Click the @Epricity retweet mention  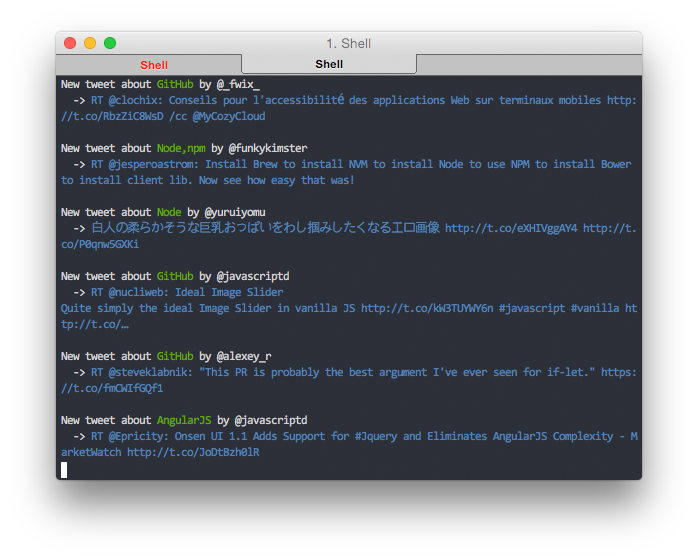click(x=138, y=437)
